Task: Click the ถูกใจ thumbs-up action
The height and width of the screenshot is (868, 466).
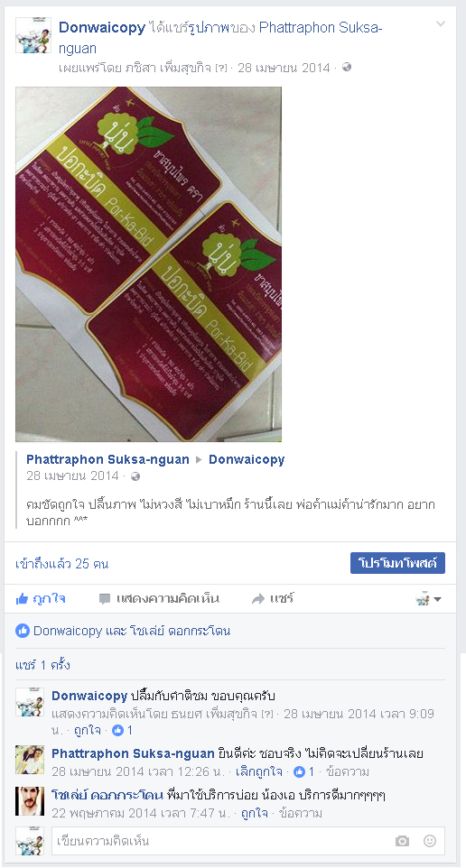Action: (41, 598)
